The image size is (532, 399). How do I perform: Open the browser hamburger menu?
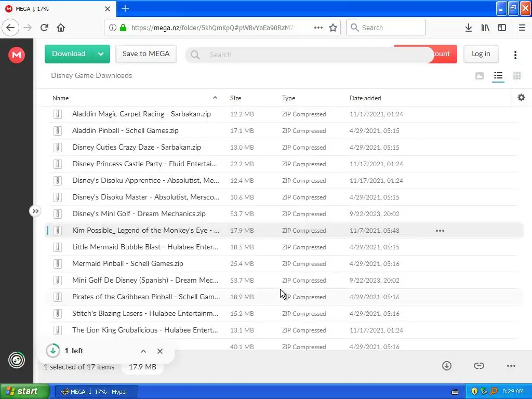(522, 28)
